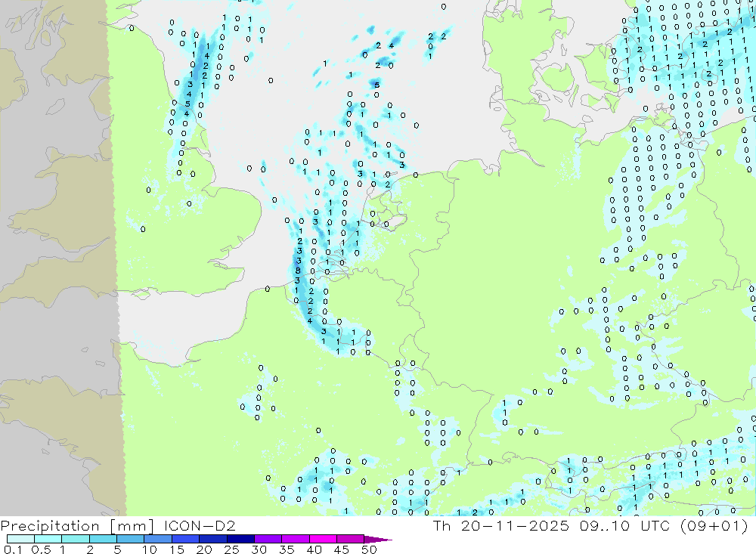The width and height of the screenshot is (756, 554).
Task: Click the '0.5' legend scale label
Action: (x=41, y=549)
